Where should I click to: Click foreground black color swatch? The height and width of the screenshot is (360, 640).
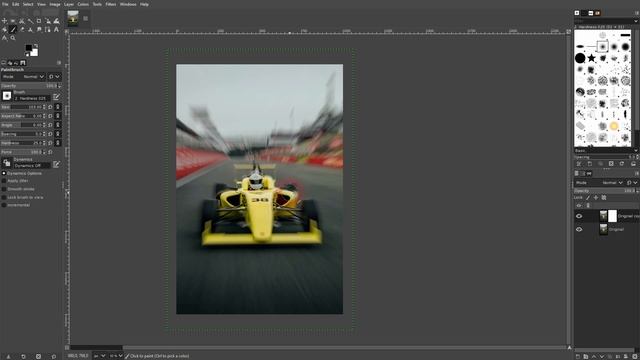29,48
